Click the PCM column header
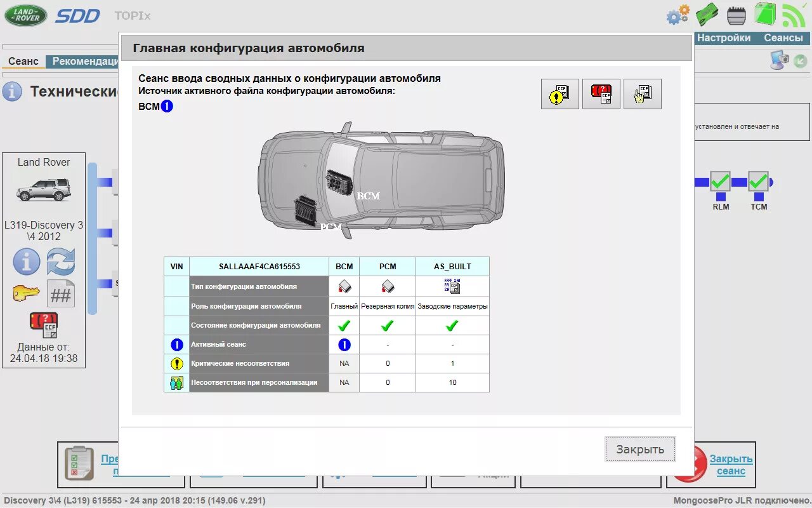 click(x=388, y=267)
